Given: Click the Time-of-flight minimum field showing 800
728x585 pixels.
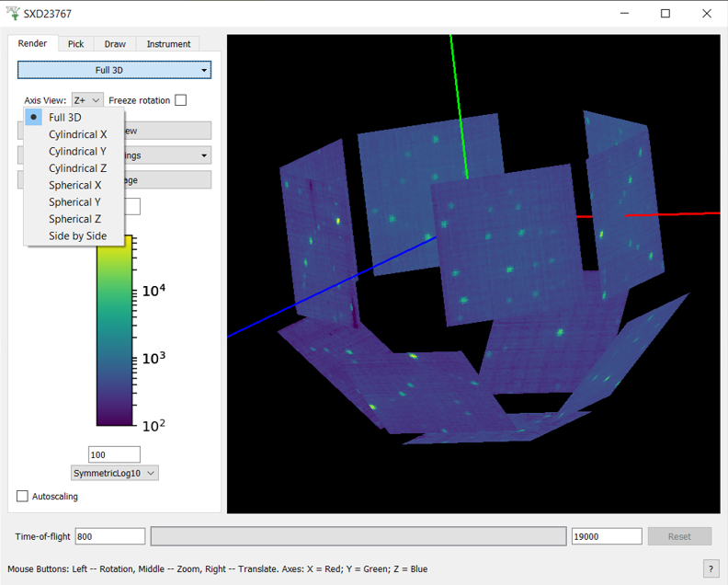Looking at the screenshot, I should click(109, 536).
